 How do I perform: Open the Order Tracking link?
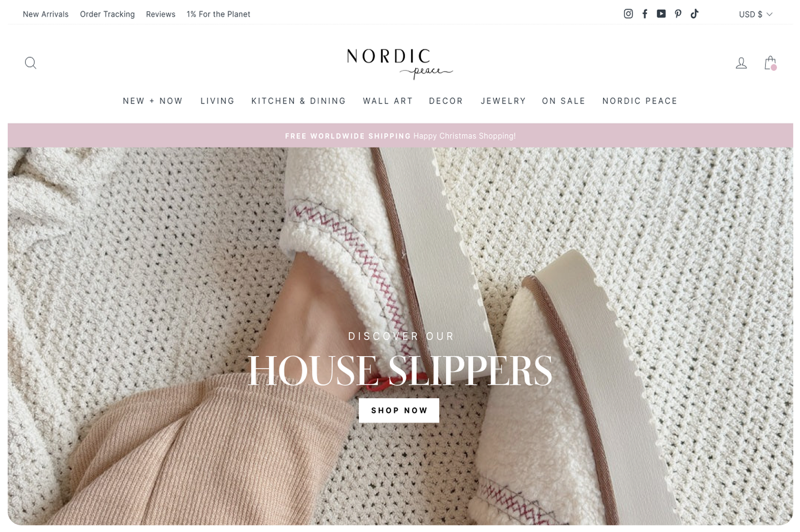(x=107, y=14)
